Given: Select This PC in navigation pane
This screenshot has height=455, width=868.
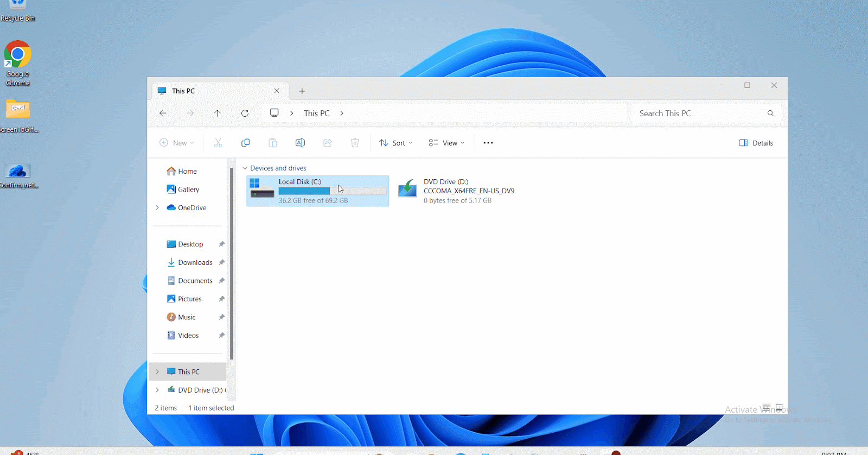Looking at the screenshot, I should point(188,371).
